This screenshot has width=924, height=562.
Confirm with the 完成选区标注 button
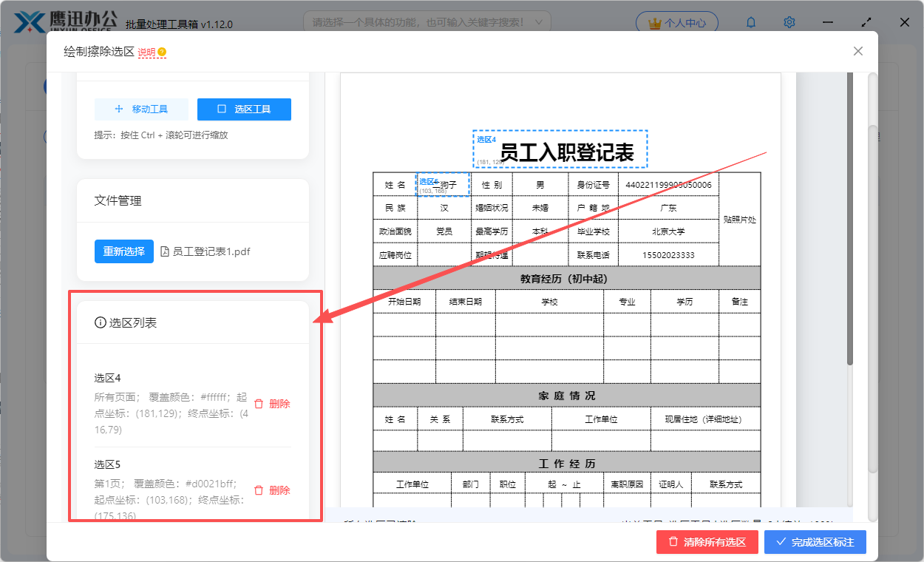pyautogui.click(x=815, y=542)
